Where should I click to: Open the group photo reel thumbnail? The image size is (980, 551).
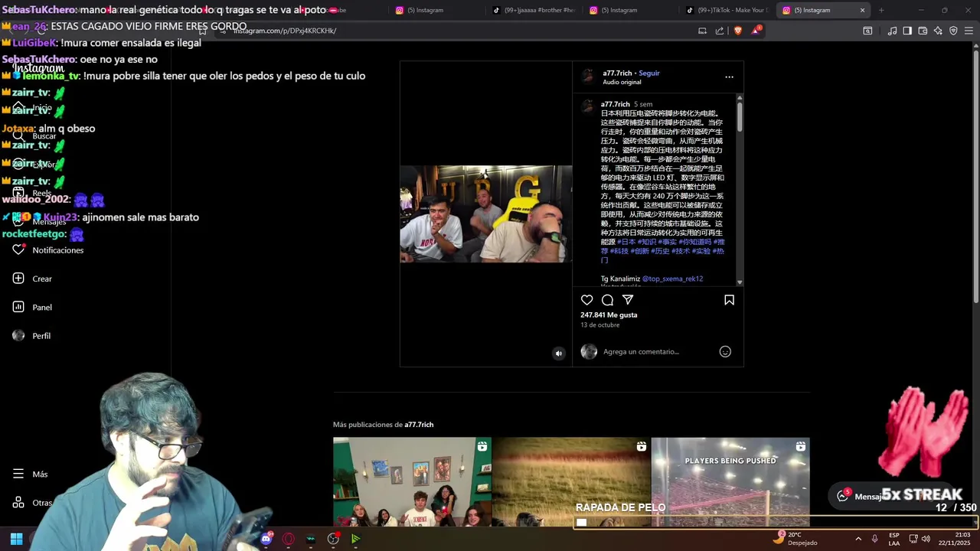coord(412,482)
